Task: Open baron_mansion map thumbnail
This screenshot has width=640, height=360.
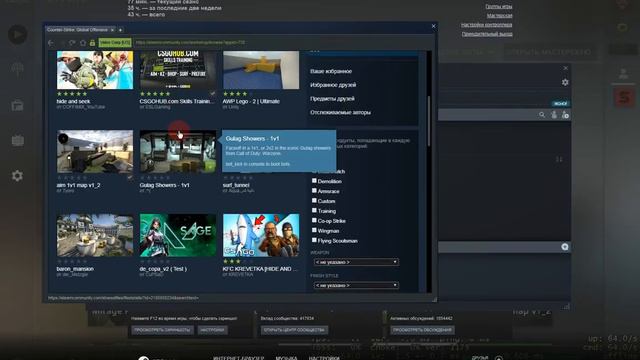Action: (95, 235)
